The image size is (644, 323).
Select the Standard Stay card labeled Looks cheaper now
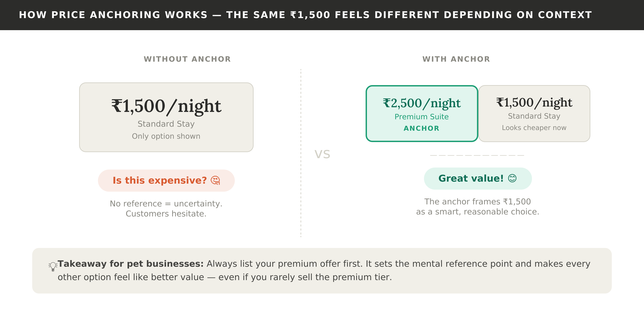tap(534, 114)
